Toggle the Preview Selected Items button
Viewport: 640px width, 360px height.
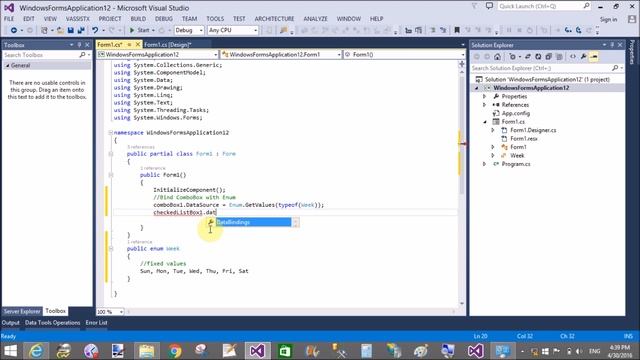pos(594,57)
